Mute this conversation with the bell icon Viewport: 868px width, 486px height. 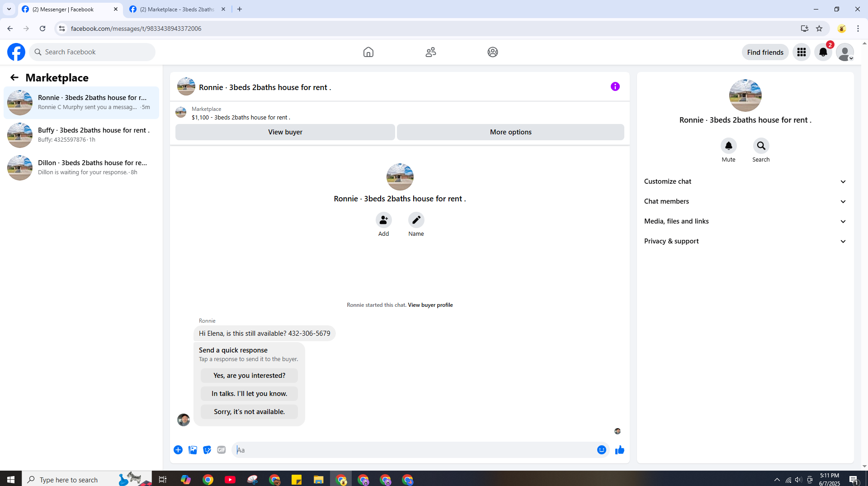click(729, 146)
